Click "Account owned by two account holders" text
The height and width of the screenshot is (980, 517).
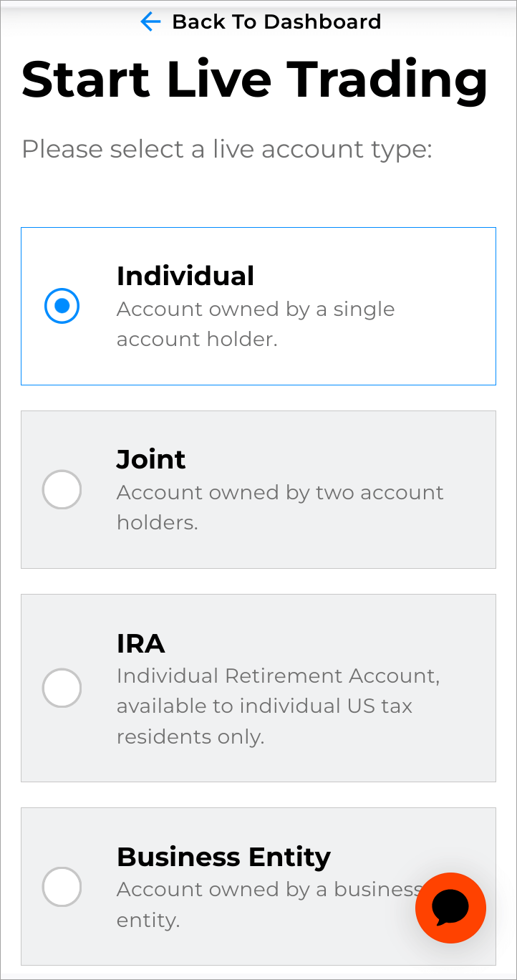pos(280,507)
